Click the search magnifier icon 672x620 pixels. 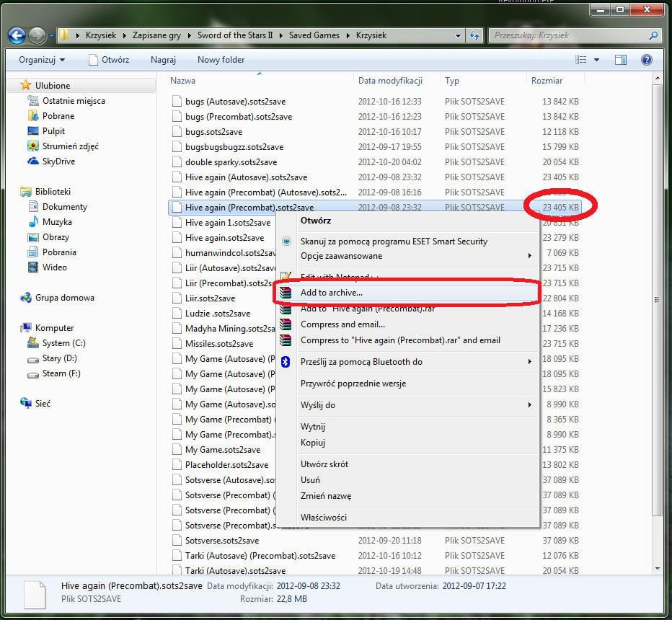653,35
